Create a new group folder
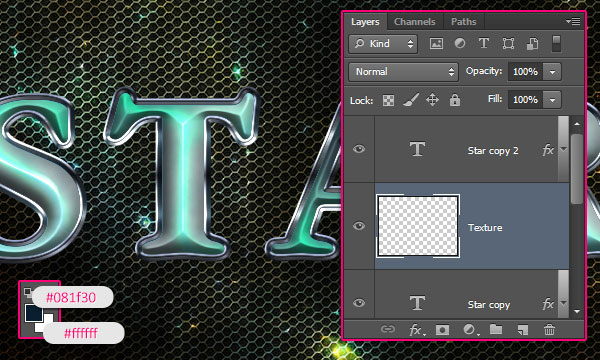The height and width of the screenshot is (360, 600). point(496,329)
